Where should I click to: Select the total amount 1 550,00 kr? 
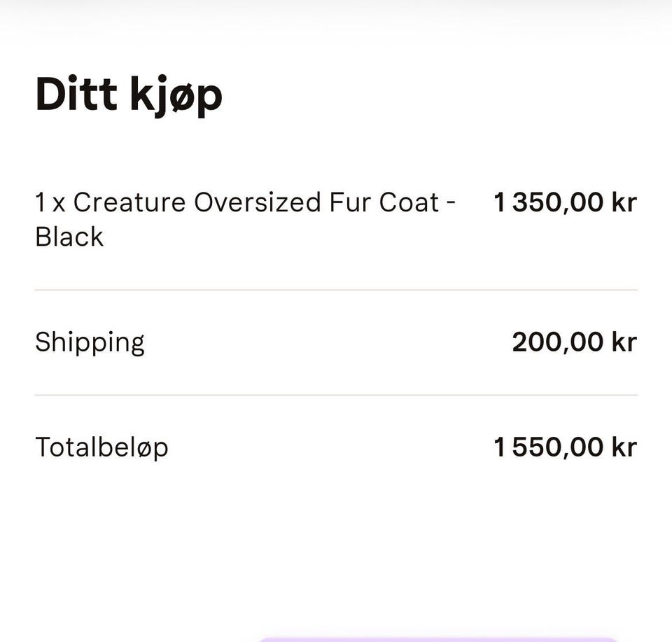point(566,447)
